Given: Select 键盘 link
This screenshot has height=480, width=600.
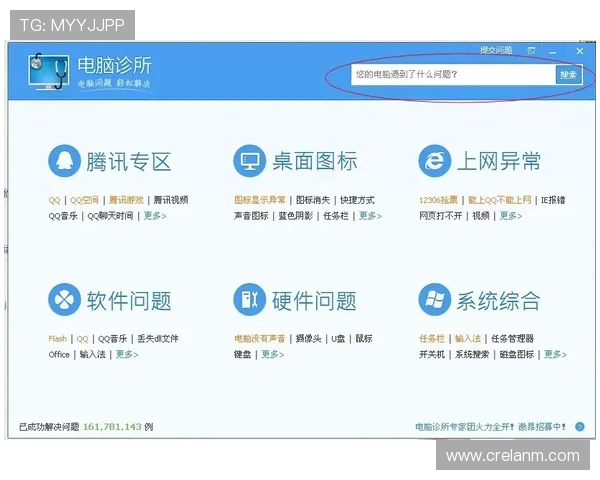Looking at the screenshot, I should coord(243,354).
